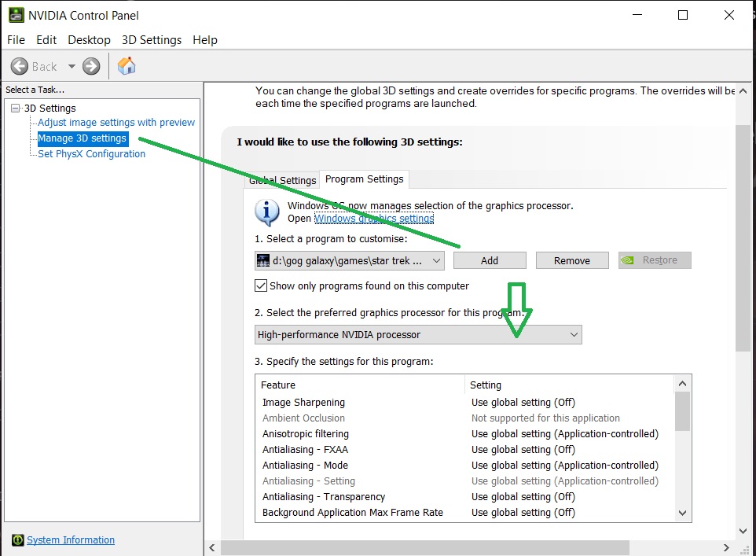Click the horizontal scrollbar left arrow
756x556 pixels.
click(212, 548)
